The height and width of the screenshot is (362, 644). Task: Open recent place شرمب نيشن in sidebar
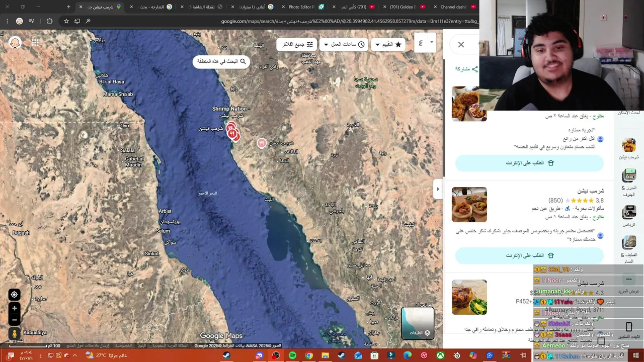point(629,149)
